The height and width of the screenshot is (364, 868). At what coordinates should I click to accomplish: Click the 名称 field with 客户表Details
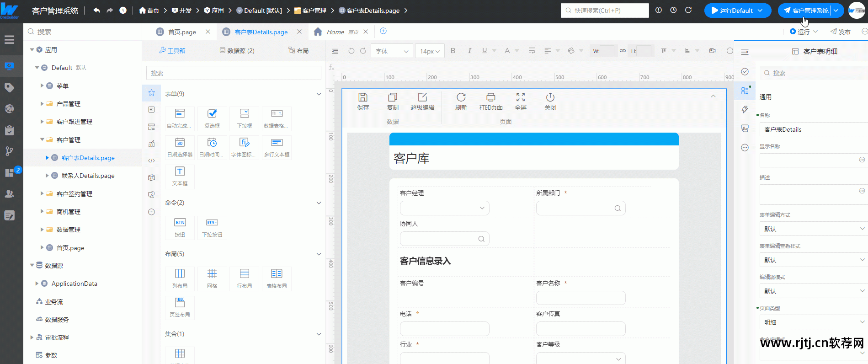813,129
